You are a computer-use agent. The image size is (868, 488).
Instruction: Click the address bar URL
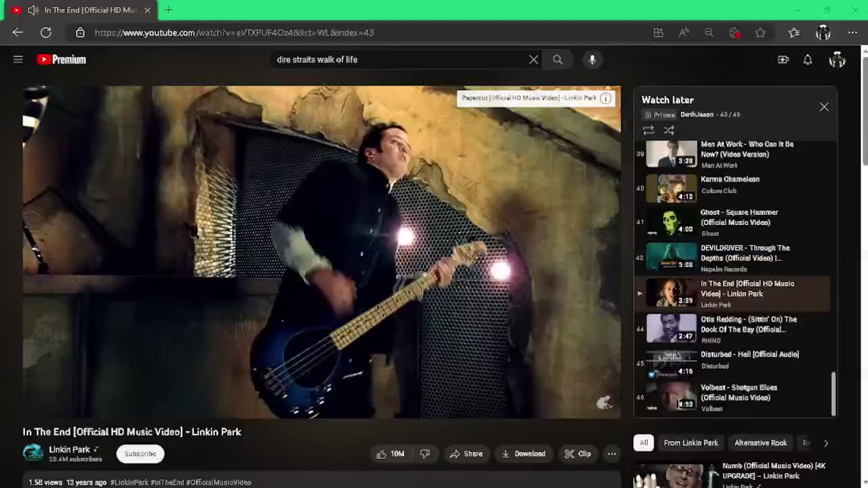click(234, 33)
